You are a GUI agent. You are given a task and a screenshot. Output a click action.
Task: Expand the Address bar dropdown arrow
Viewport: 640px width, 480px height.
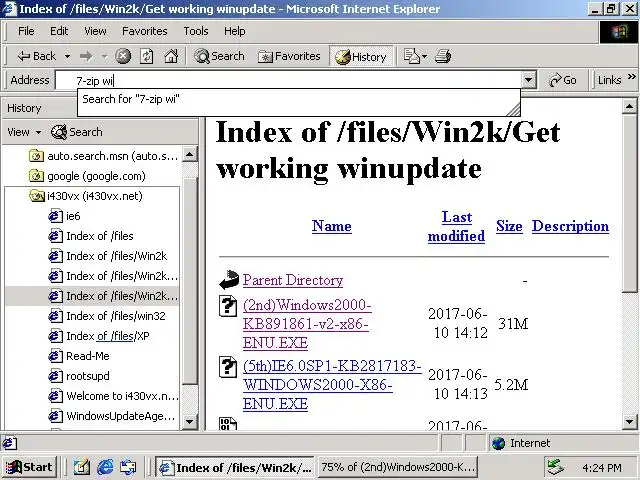click(528, 80)
